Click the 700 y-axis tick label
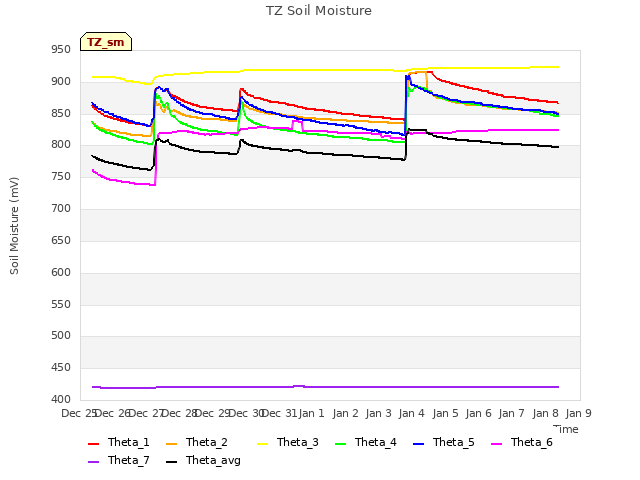 pos(61,209)
